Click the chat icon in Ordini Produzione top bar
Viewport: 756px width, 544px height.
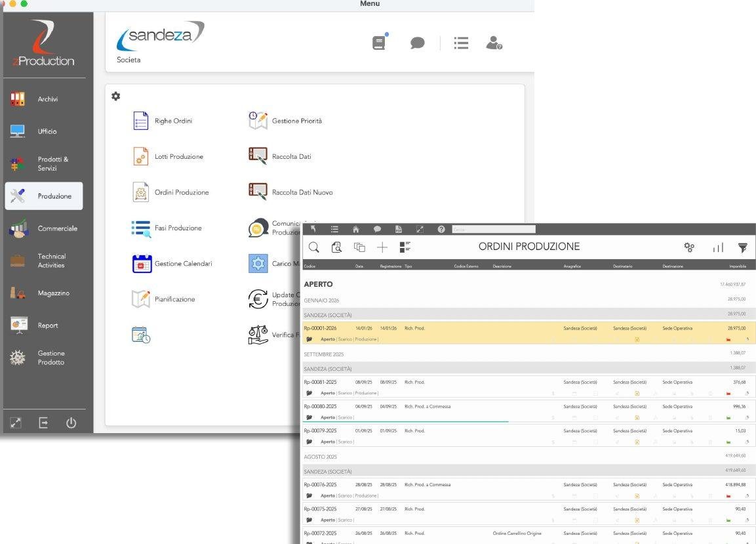377,229
